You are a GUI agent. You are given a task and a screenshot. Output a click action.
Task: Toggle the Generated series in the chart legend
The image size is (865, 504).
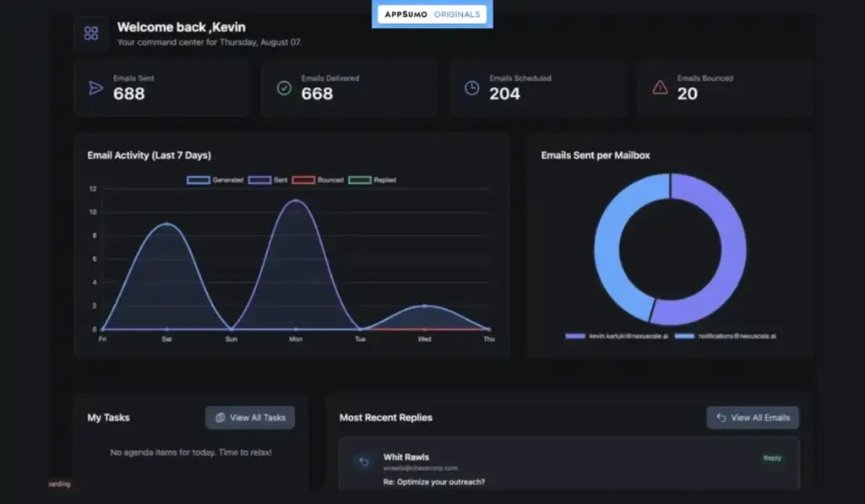pyautogui.click(x=215, y=180)
